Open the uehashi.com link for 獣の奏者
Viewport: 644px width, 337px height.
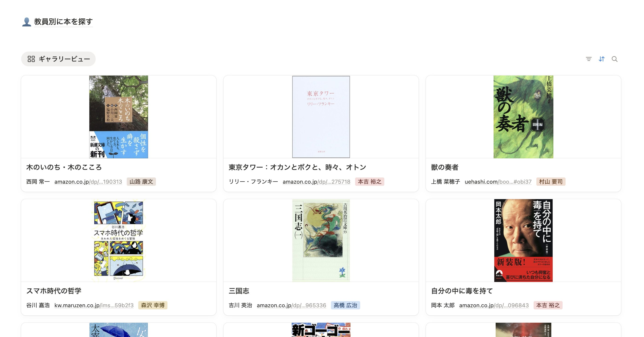click(x=498, y=182)
